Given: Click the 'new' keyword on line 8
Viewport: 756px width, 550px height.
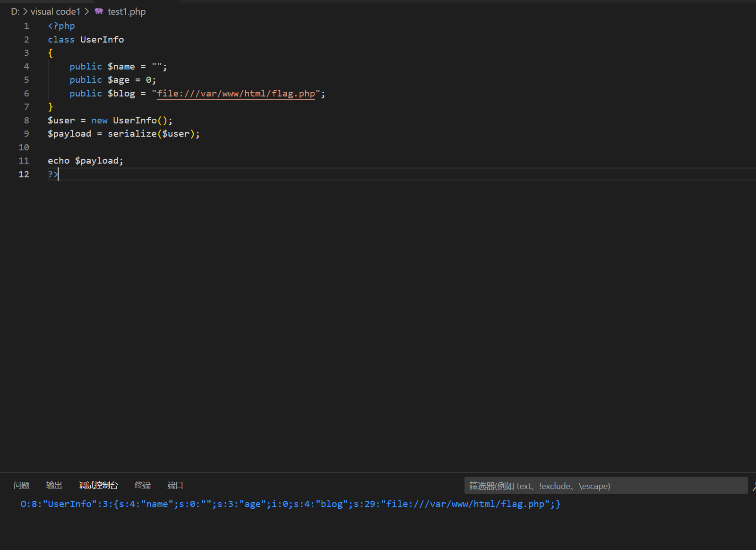Looking at the screenshot, I should [x=100, y=121].
